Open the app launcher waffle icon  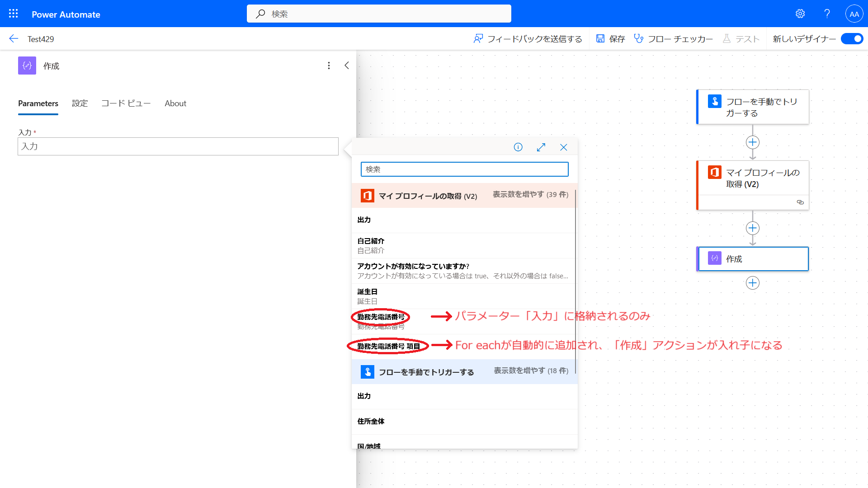[x=14, y=14]
